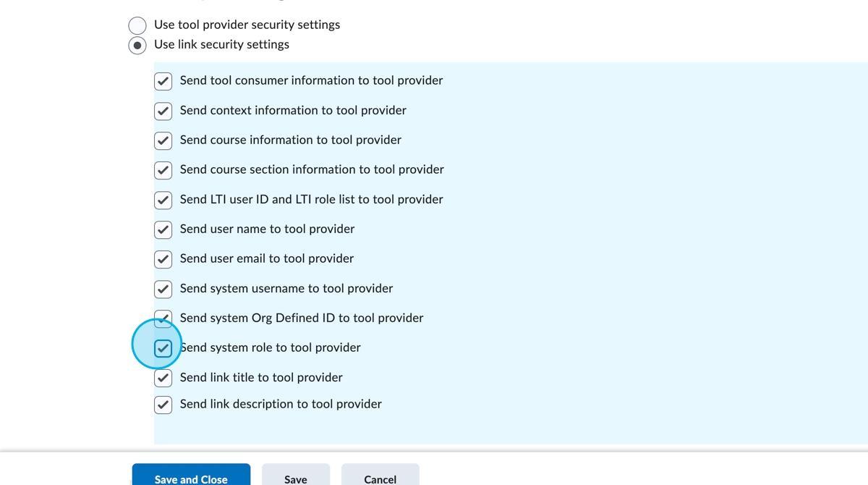This screenshot has width=868, height=485.
Task: Uncheck Send system Org Defined ID checkbox
Action: pos(163,317)
